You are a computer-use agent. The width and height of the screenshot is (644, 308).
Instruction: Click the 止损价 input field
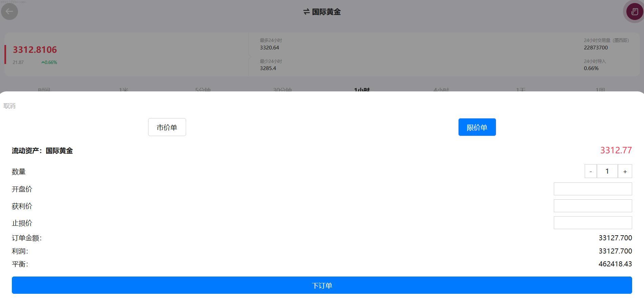click(592, 223)
